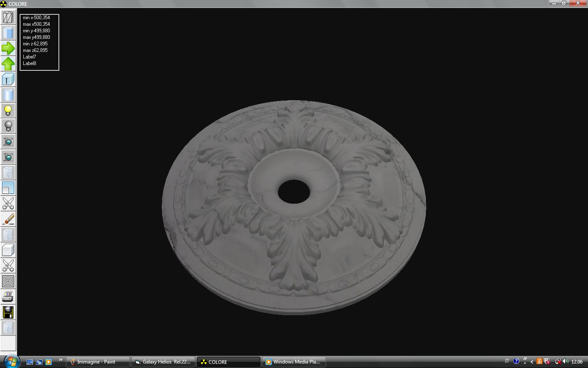Click the 'max y499,880' label
Image resolution: width=588 pixels, height=368 pixels.
pos(36,37)
